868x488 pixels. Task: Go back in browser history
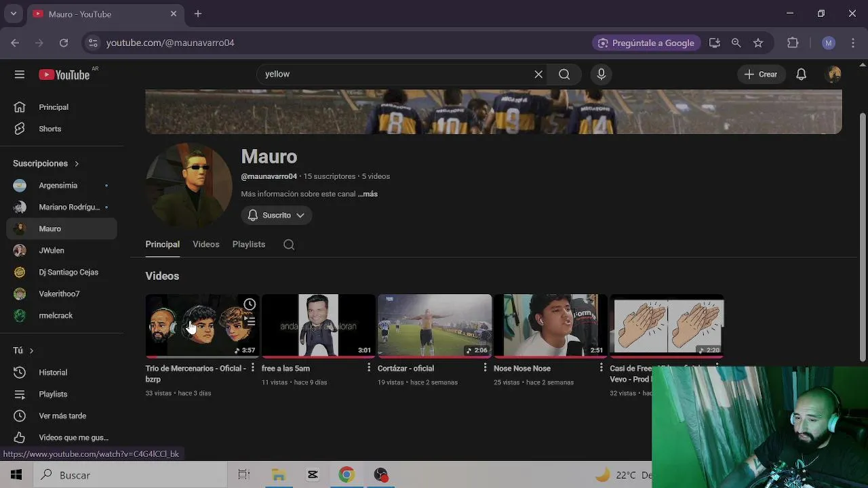[x=15, y=43]
